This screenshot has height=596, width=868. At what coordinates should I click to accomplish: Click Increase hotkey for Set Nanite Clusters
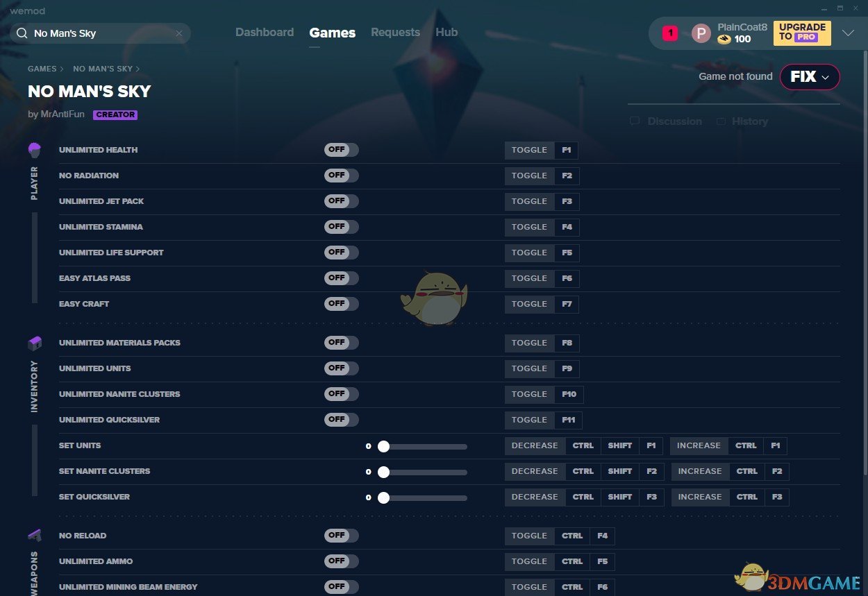(x=700, y=471)
